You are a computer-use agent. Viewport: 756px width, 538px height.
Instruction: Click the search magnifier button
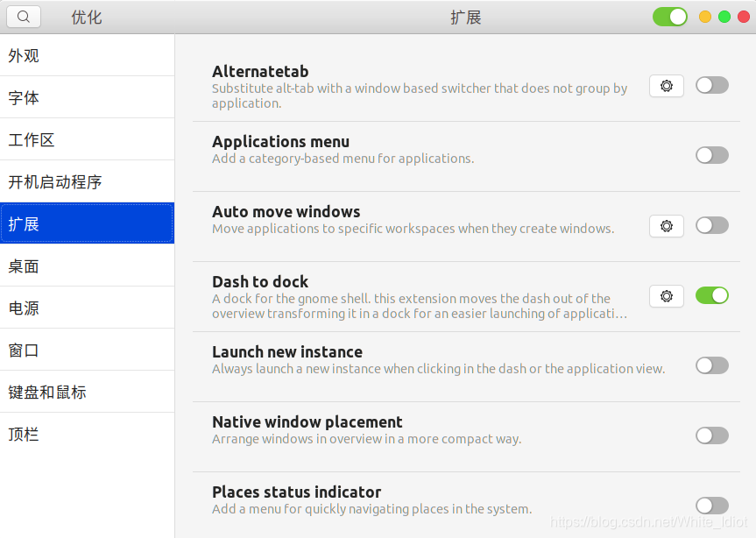point(23,17)
